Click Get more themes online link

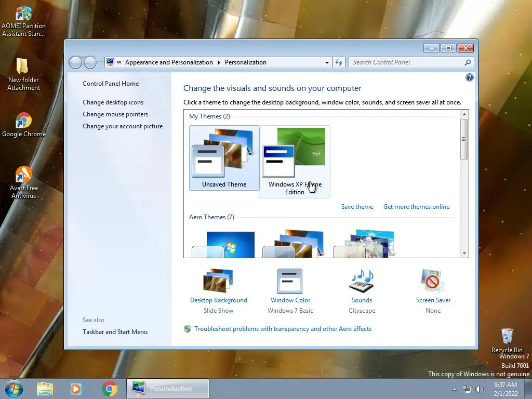tap(416, 207)
